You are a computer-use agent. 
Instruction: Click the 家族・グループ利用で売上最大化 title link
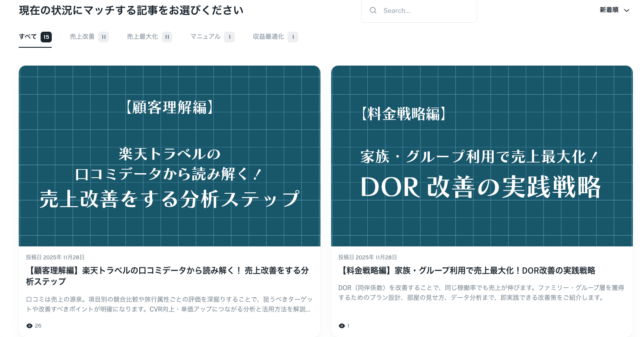pyautogui.click(x=467, y=270)
